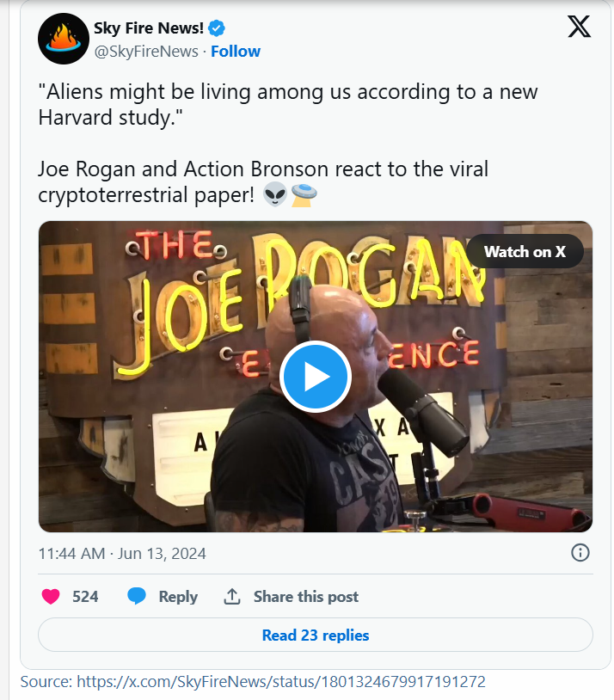614x700 pixels.
Task: Click the blue verified badge
Action: 216,29
